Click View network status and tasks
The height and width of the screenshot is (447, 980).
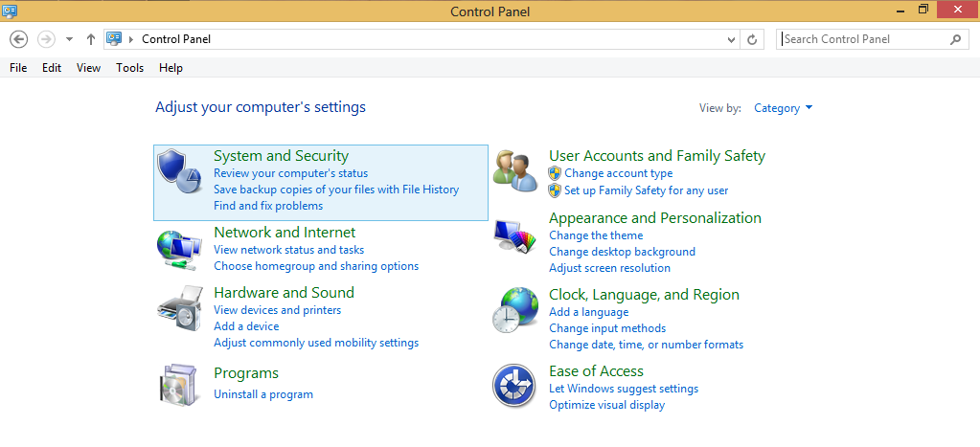coord(288,250)
